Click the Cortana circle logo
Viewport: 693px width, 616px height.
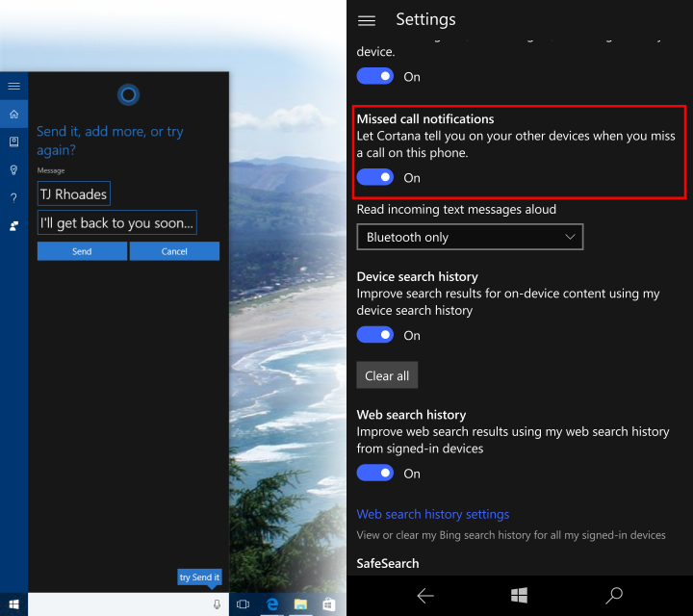tap(128, 94)
